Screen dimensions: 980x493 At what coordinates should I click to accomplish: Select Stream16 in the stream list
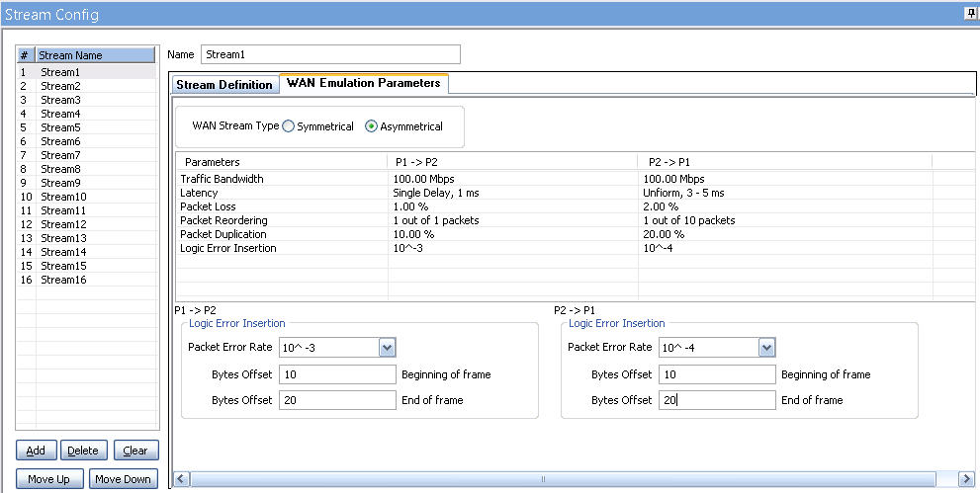click(86, 280)
